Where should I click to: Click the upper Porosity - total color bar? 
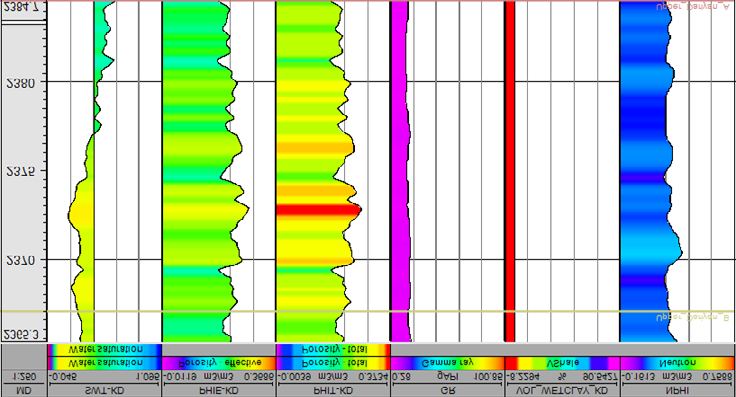pyautogui.click(x=333, y=350)
